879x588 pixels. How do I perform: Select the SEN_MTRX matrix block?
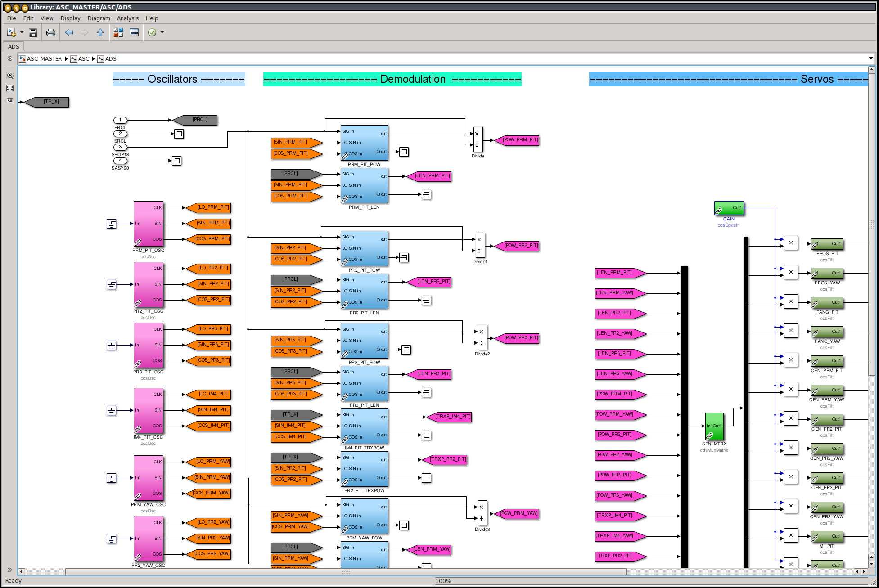(x=714, y=426)
